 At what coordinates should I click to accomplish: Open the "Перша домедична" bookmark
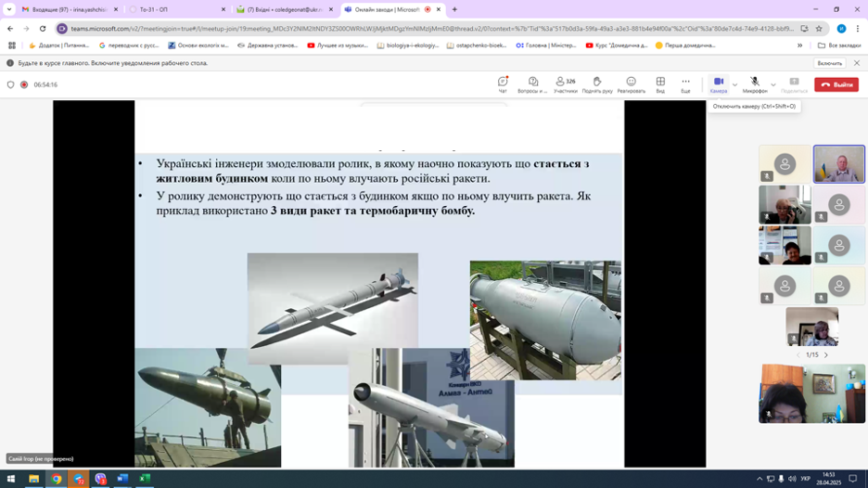coord(685,45)
